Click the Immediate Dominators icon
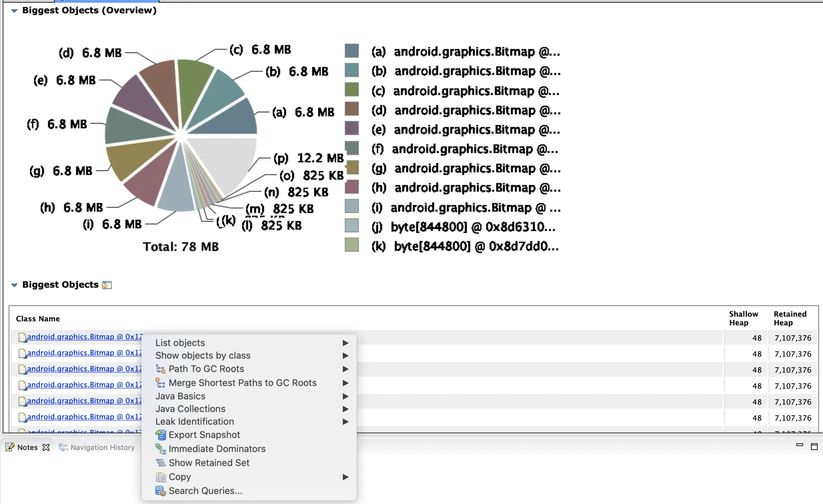This screenshot has width=823, height=504. point(160,449)
